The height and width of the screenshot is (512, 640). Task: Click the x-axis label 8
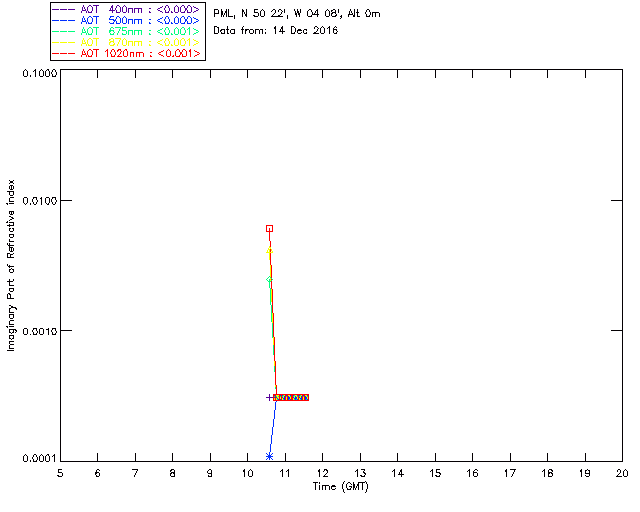tap(173, 473)
